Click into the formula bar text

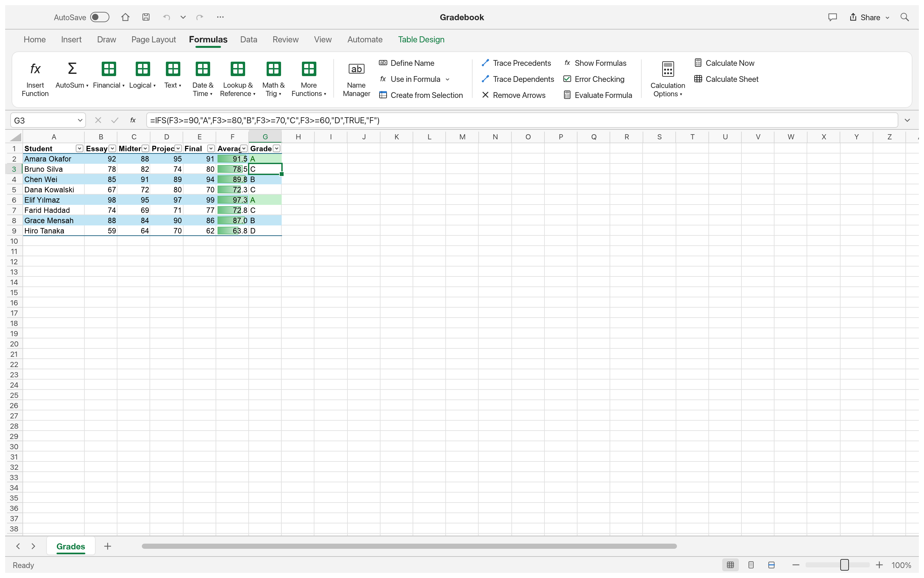(x=522, y=120)
